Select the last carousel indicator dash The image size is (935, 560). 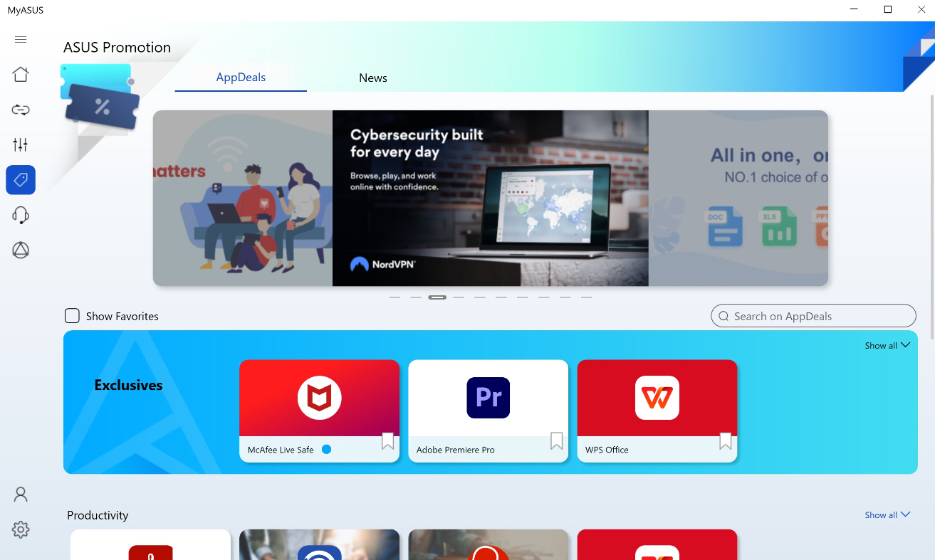pyautogui.click(x=587, y=297)
